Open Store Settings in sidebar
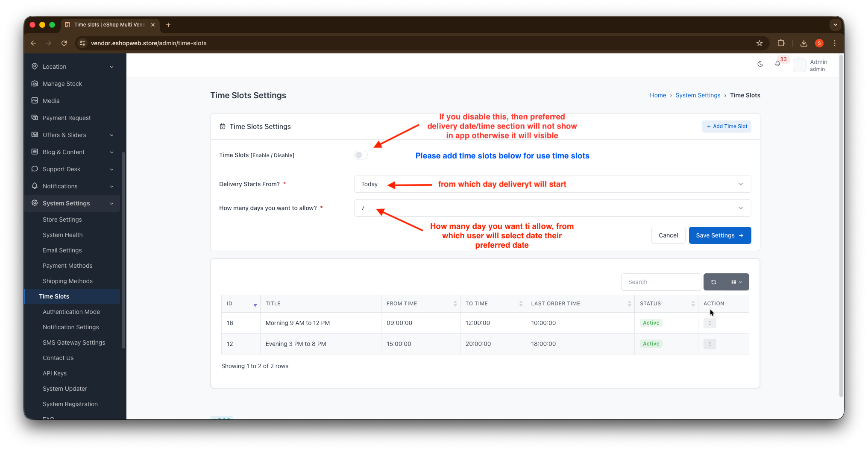868x451 pixels. [62, 220]
